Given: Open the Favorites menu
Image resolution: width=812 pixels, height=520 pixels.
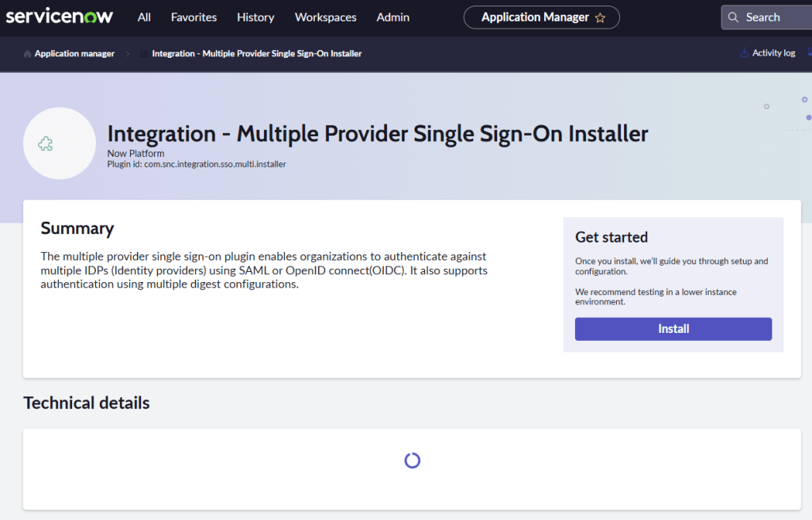Looking at the screenshot, I should tap(193, 17).
